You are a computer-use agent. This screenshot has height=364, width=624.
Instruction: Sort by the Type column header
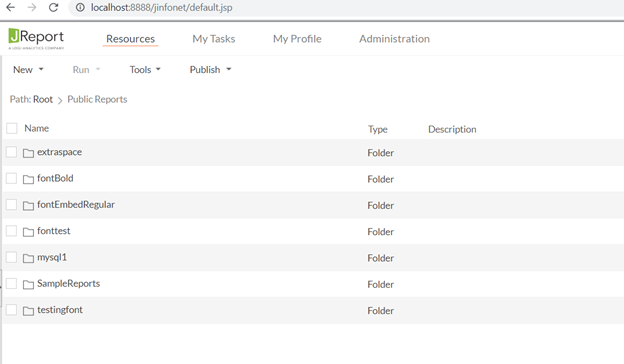(378, 129)
